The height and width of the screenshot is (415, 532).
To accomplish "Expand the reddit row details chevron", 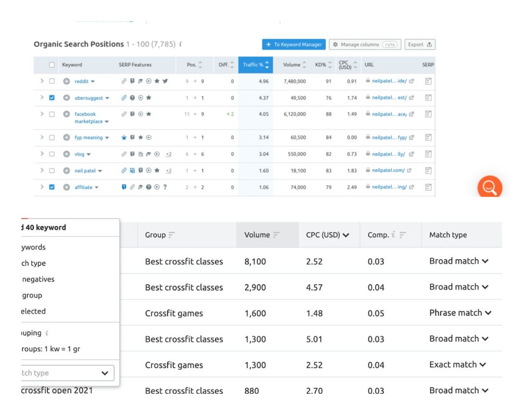I will coord(42,81).
